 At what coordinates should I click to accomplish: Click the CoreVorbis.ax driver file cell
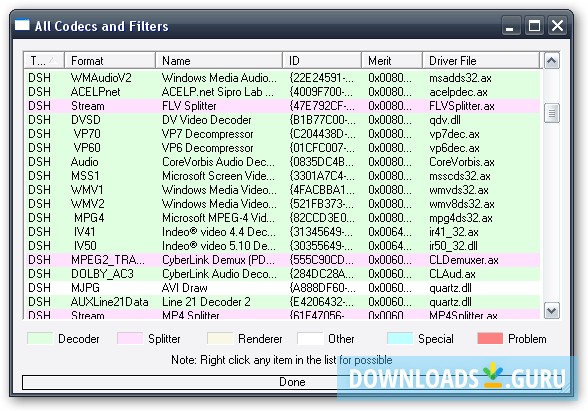(x=462, y=162)
